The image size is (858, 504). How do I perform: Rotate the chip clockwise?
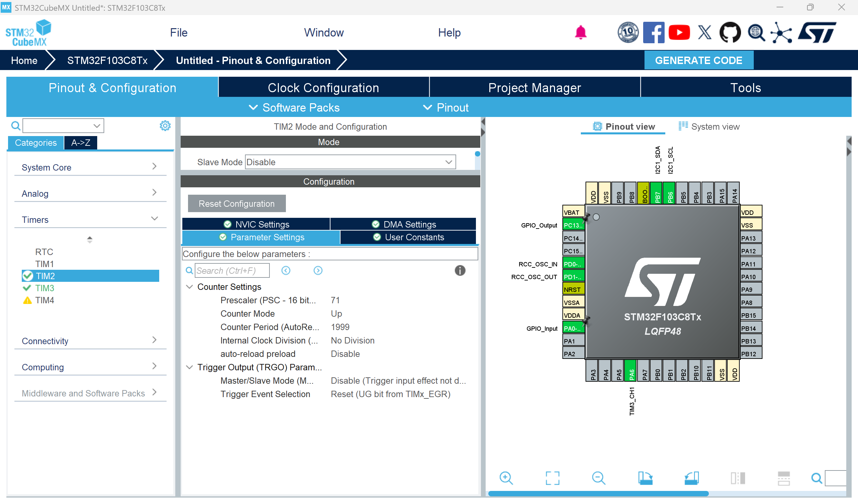pyautogui.click(x=645, y=478)
